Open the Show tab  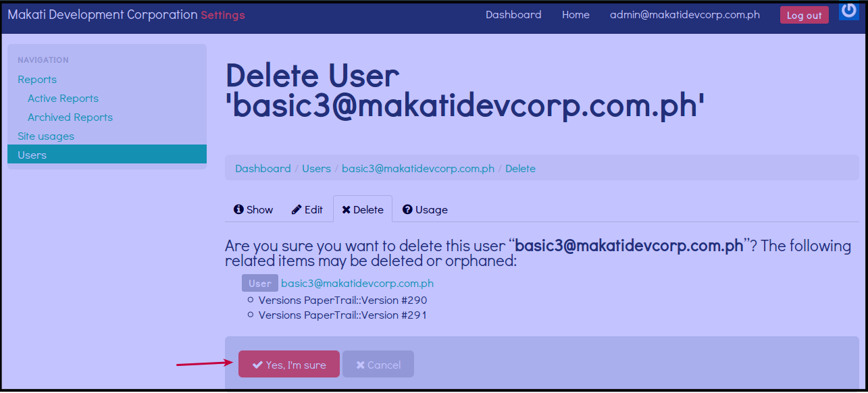[x=253, y=209]
